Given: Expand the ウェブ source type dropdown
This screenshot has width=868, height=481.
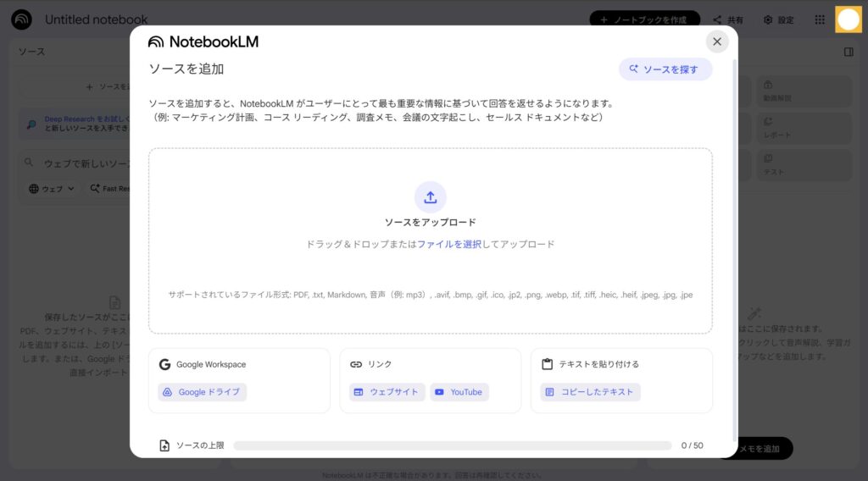Looking at the screenshot, I should 53,189.
